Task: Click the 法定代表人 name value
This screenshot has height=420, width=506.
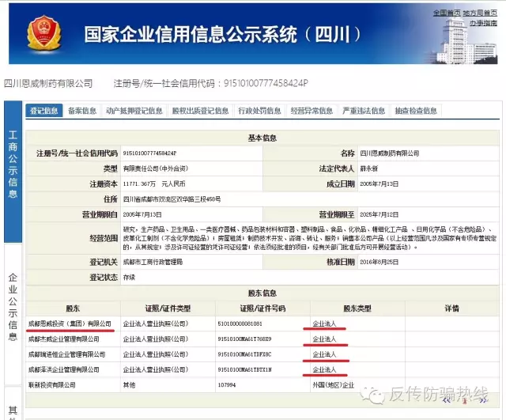Action: click(368, 168)
